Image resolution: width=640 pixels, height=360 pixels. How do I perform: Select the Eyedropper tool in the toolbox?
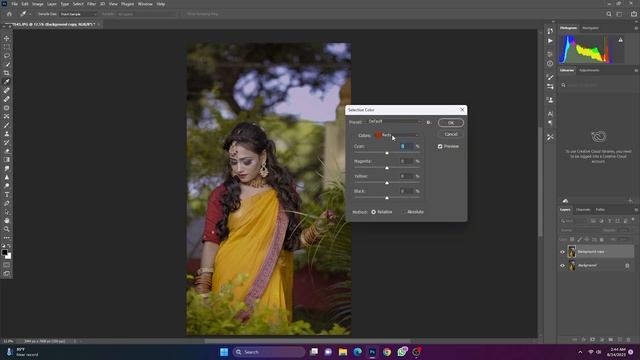tap(7, 82)
